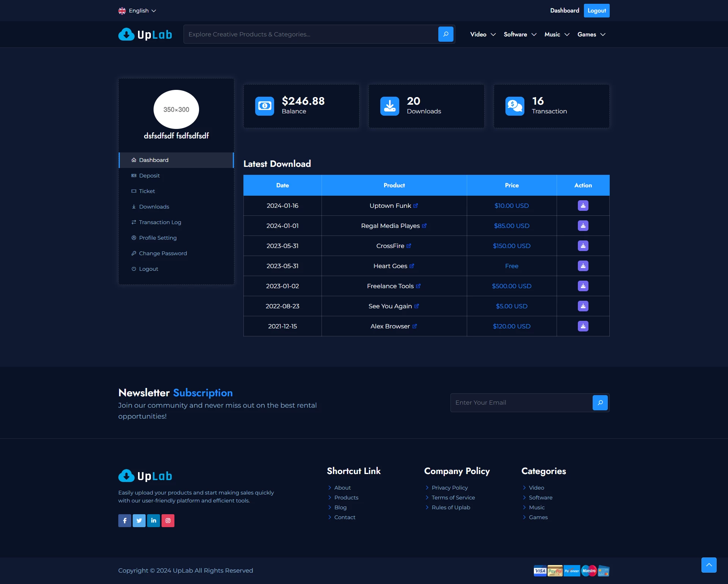Click the scroll-to-top arrow button
The width and height of the screenshot is (728, 584).
pyautogui.click(x=709, y=565)
